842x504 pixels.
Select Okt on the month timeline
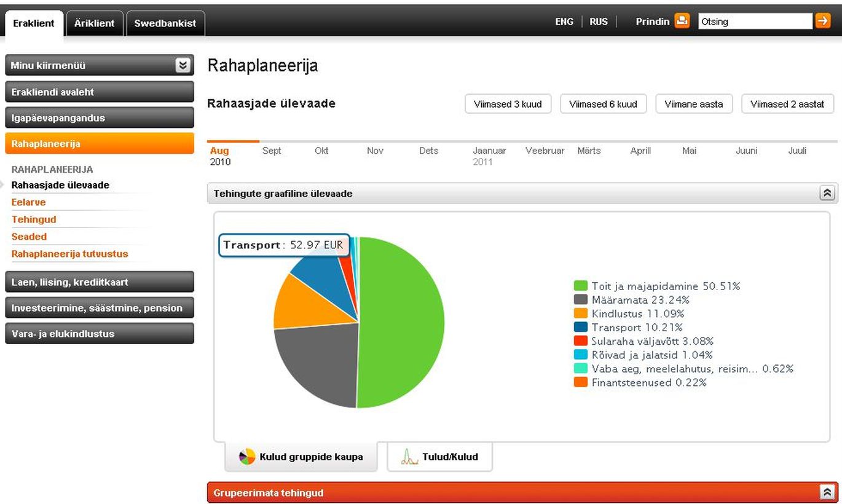(x=321, y=151)
